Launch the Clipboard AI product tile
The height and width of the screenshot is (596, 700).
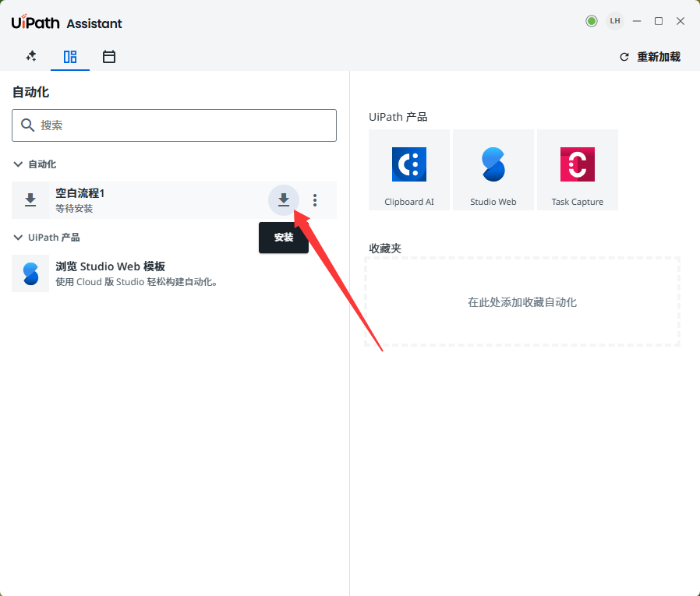(409, 170)
